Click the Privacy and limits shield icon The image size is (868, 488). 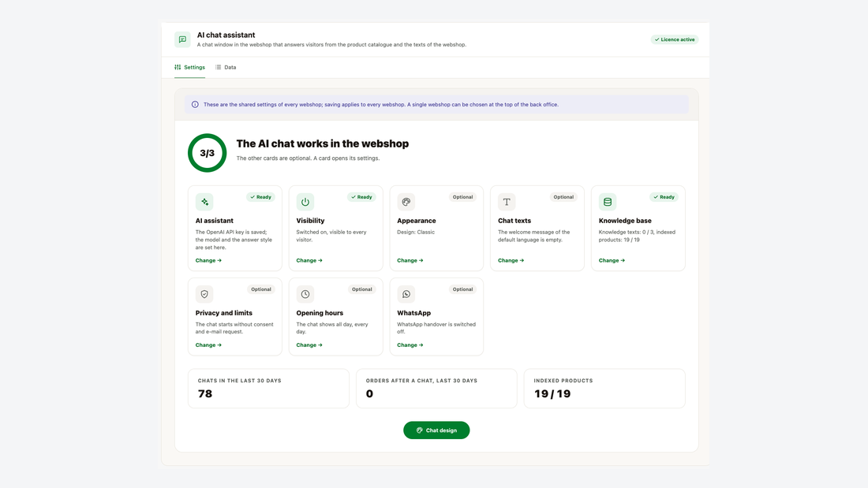204,294
